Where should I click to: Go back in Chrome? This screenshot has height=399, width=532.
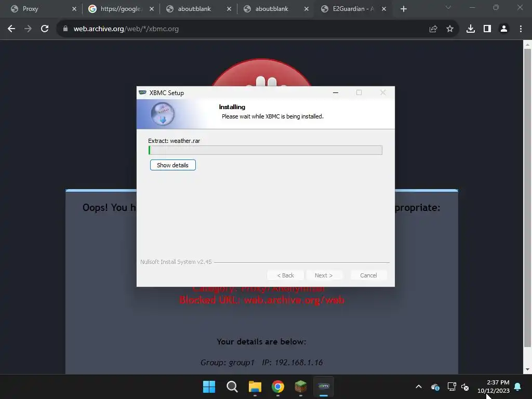[x=11, y=29]
